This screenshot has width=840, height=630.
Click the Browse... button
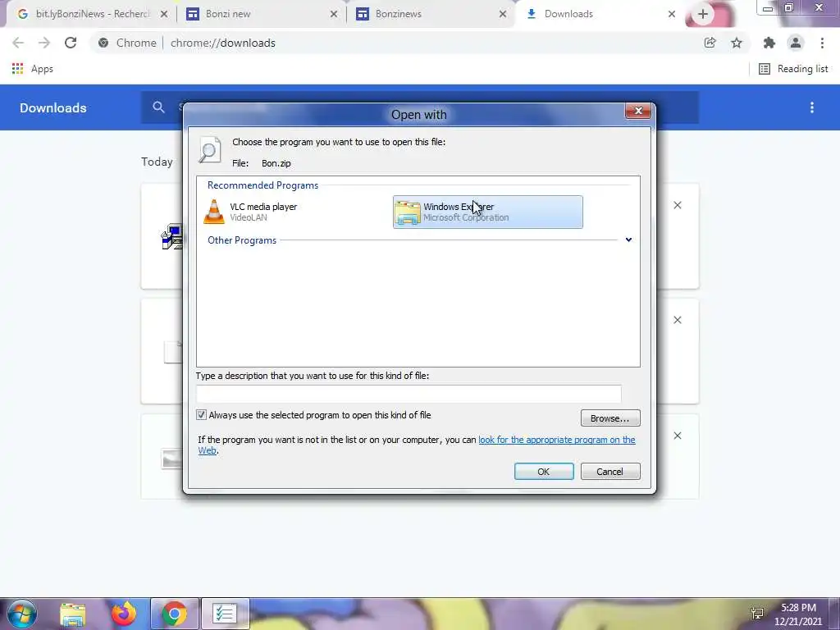point(610,418)
